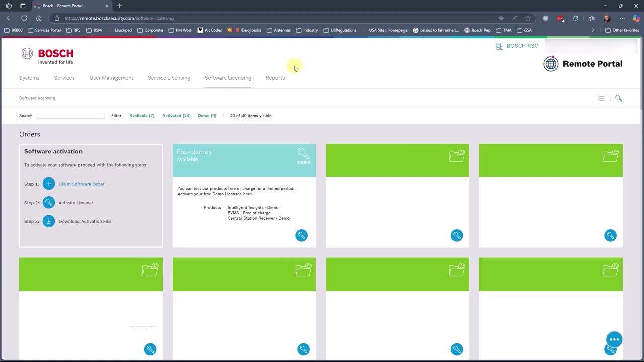644x362 pixels.
Task: Open the Emojipedia bookmark
Action: (x=248, y=30)
